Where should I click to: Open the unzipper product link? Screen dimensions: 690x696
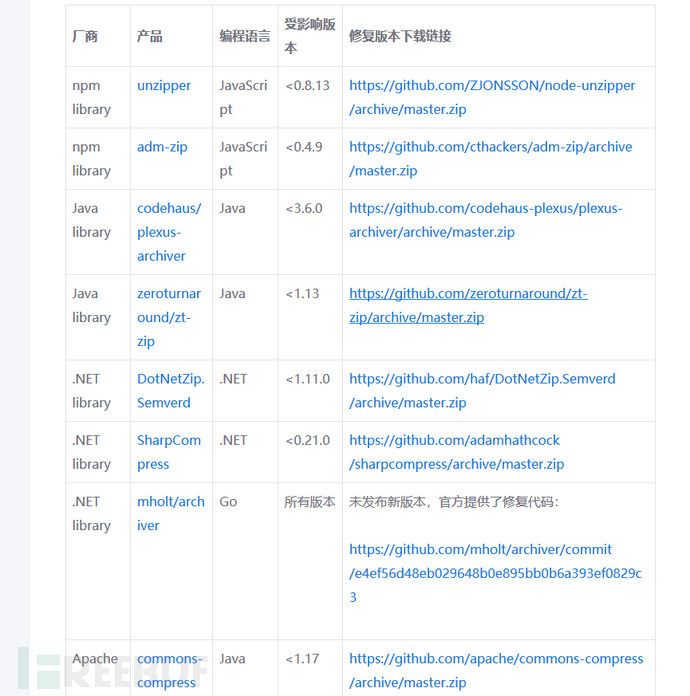point(164,86)
